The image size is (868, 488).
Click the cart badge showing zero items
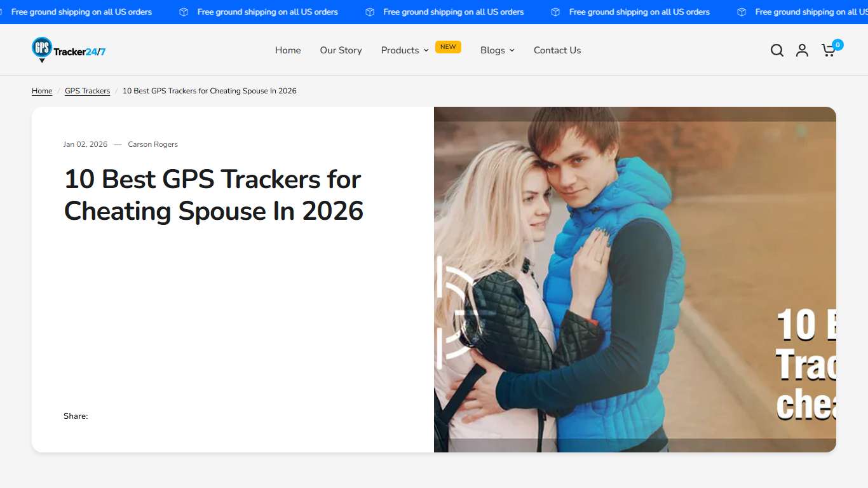pyautogui.click(x=837, y=44)
